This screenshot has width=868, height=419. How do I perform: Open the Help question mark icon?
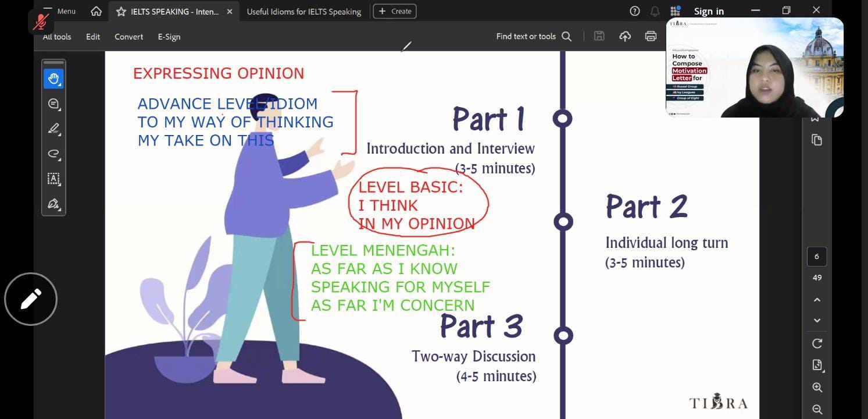click(635, 11)
